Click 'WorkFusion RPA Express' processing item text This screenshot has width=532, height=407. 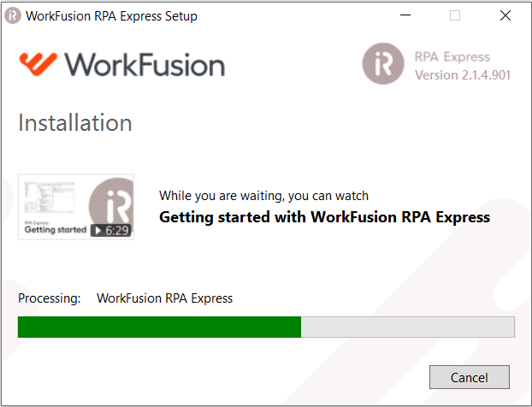coord(164,298)
